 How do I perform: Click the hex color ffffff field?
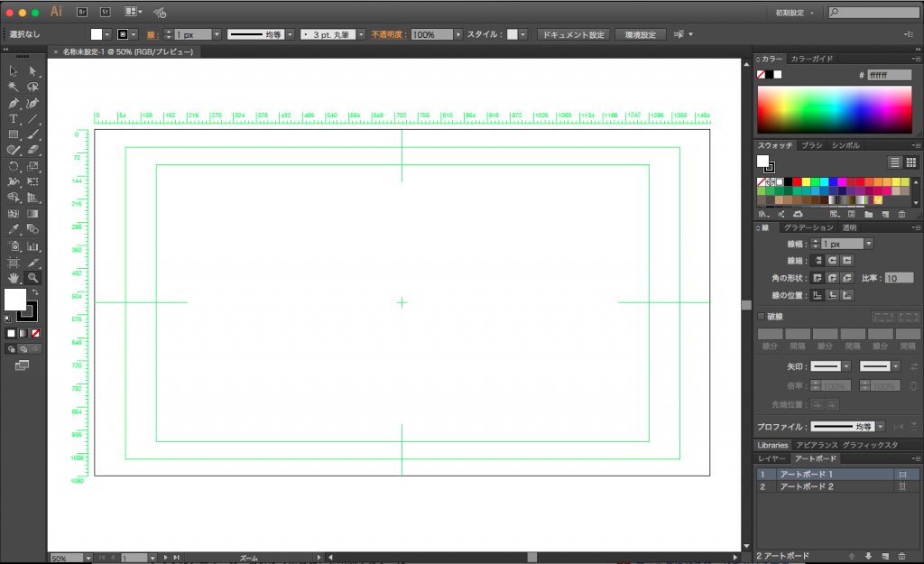[889, 75]
